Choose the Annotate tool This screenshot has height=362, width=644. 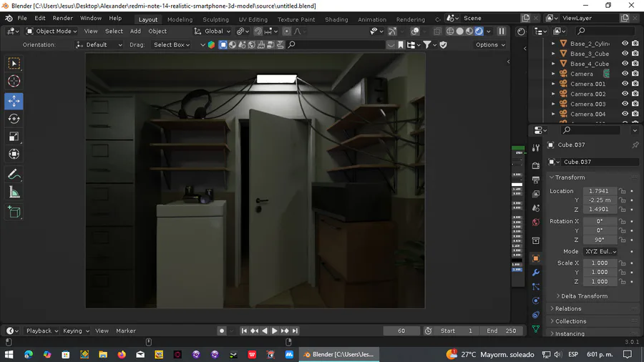(x=14, y=175)
